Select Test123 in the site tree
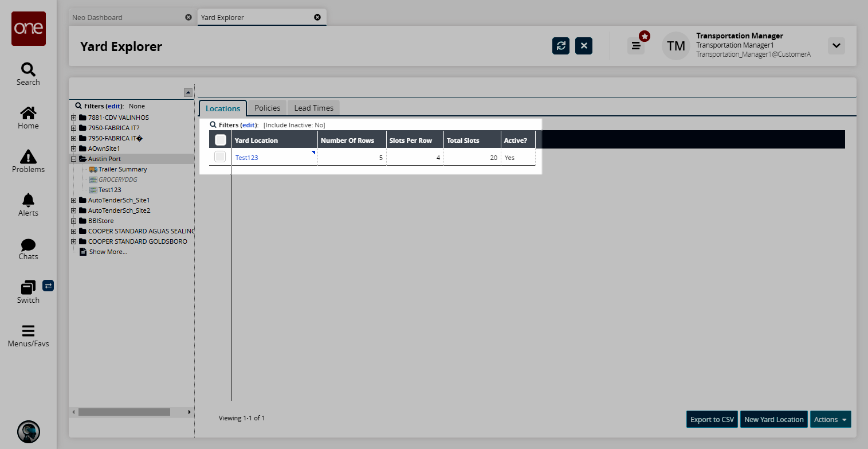Viewport: 868px width, 449px height. point(110,190)
